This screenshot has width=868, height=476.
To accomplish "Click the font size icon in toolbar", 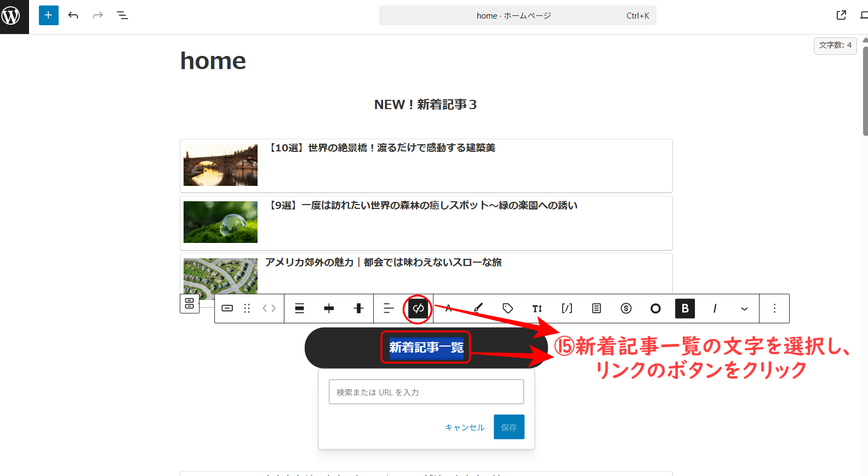I will (537, 309).
